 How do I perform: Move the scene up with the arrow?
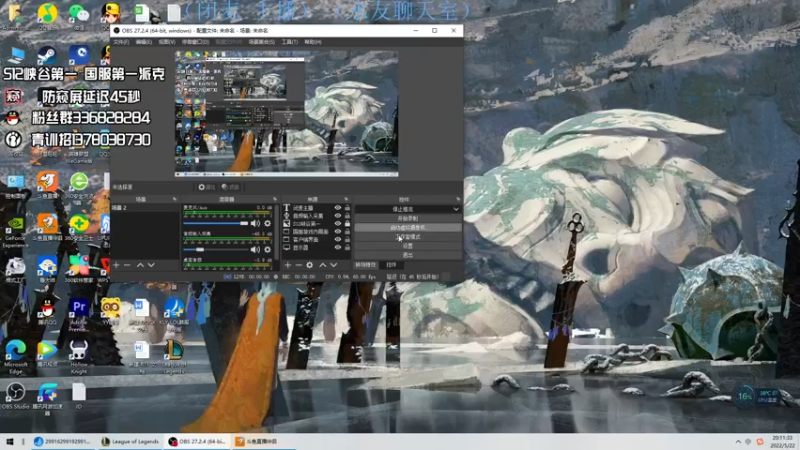tap(140, 265)
